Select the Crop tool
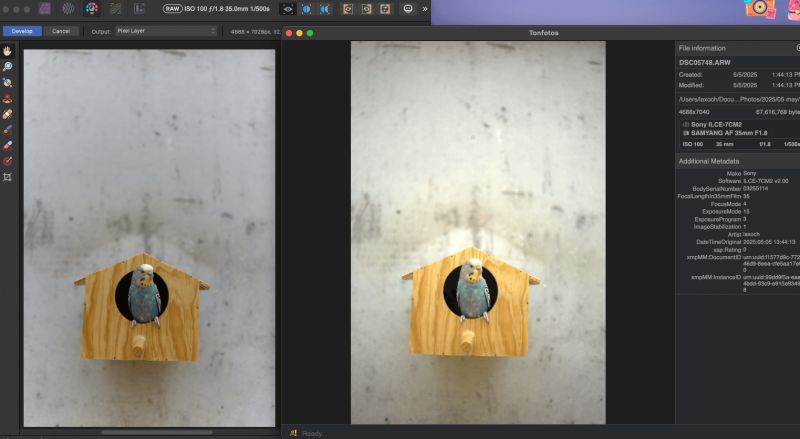Viewport: 800px width, 439px height. pyautogui.click(x=7, y=177)
